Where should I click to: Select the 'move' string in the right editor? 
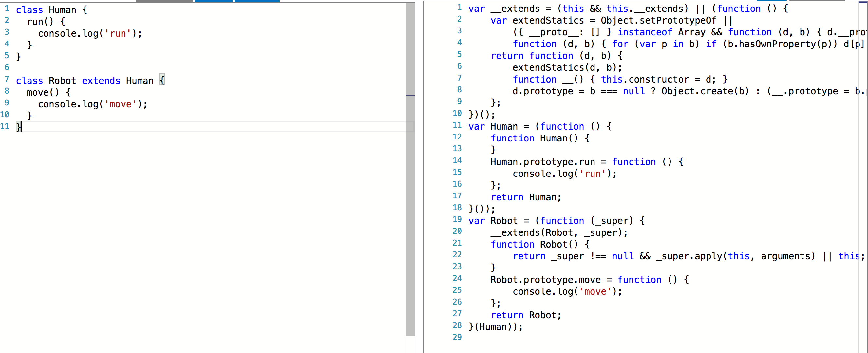coord(595,291)
